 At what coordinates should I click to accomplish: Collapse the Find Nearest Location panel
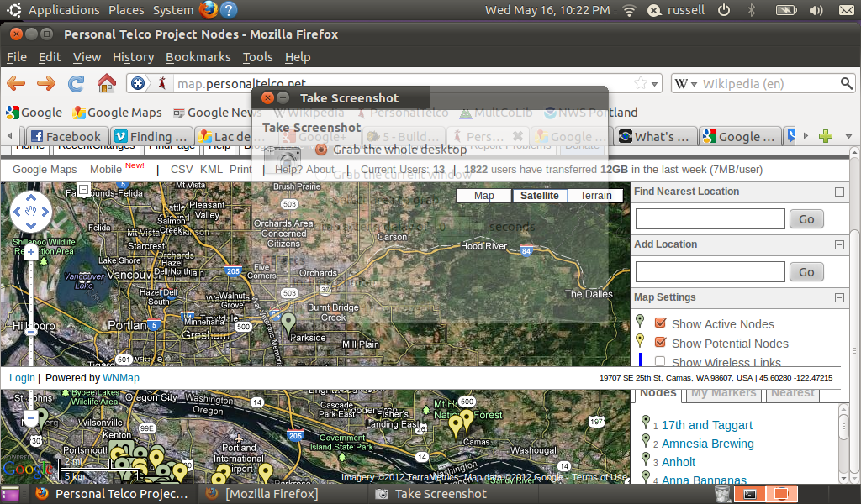[839, 192]
